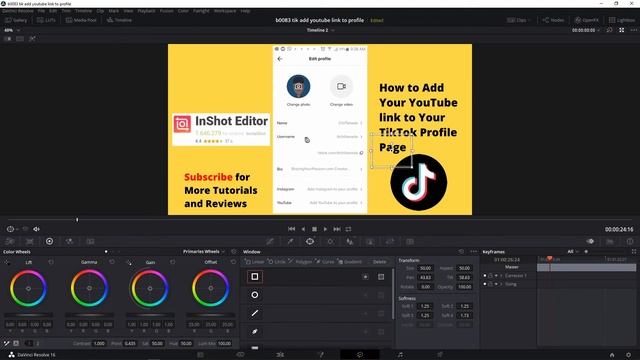Open the 3D stereoscopic palette
Screen dimensions: 640x360
[x=410, y=241]
